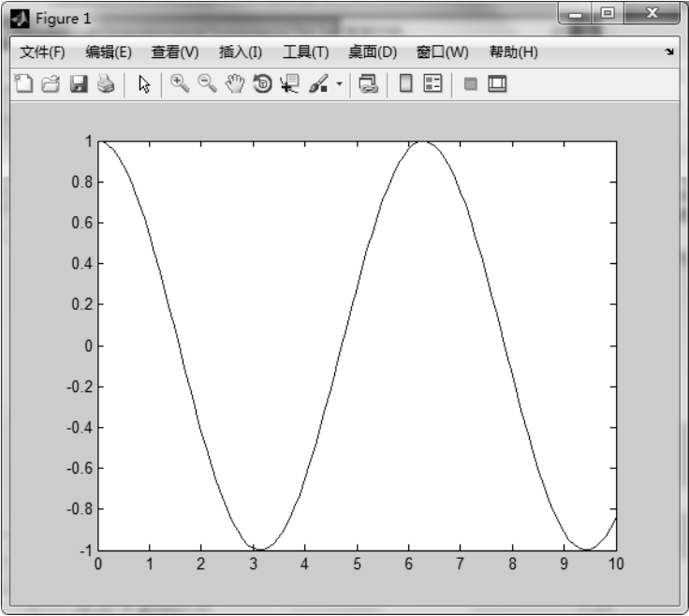689x616 pixels.
Task: Open the 插入(I) menu
Action: click(x=240, y=51)
